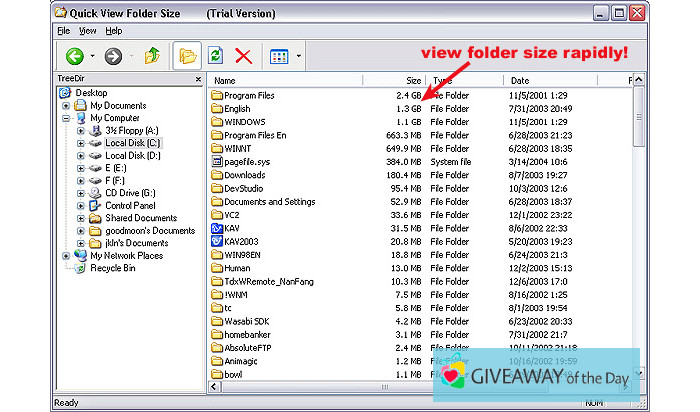Click the Views grid icon
Screen dimensions: 700x412
click(x=279, y=55)
